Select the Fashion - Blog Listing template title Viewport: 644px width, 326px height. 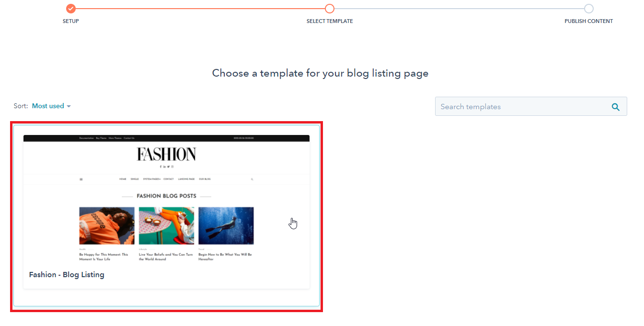click(x=67, y=275)
